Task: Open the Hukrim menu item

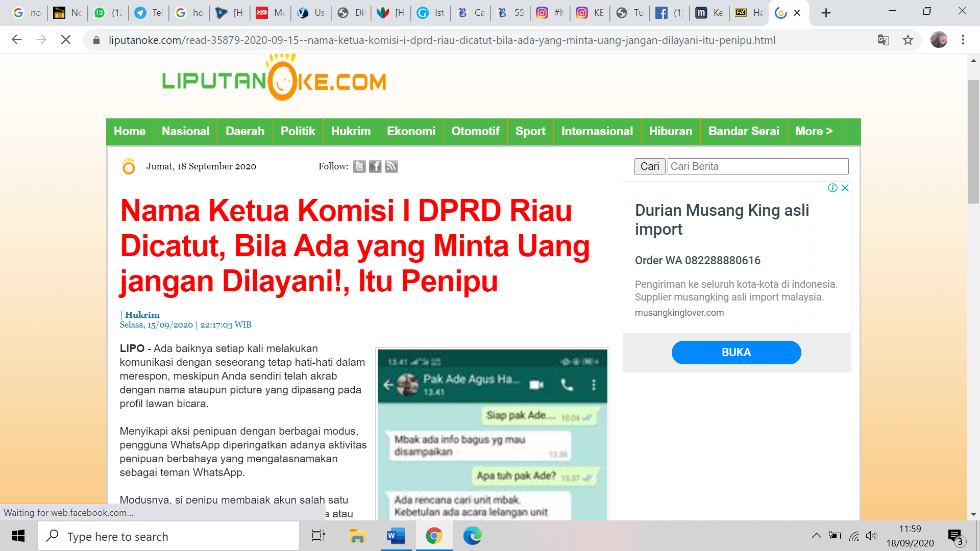Action: 351,131
